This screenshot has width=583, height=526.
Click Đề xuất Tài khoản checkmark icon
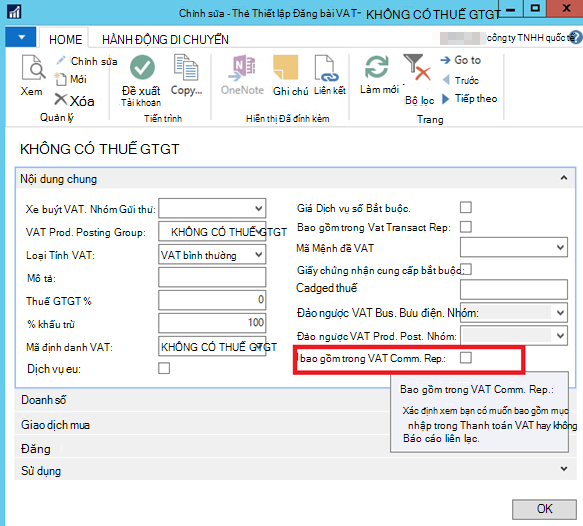[x=142, y=67]
